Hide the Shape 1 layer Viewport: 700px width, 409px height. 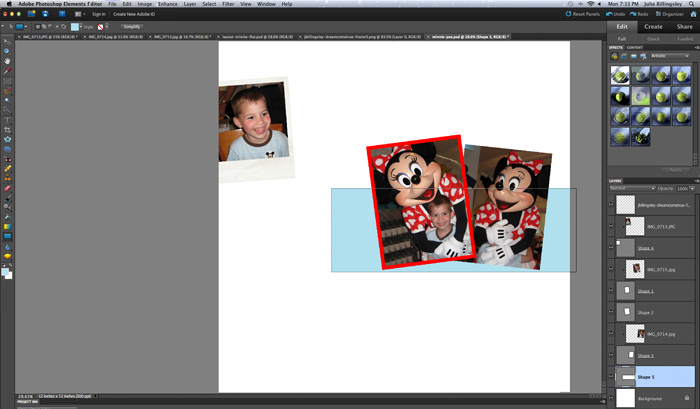click(611, 291)
